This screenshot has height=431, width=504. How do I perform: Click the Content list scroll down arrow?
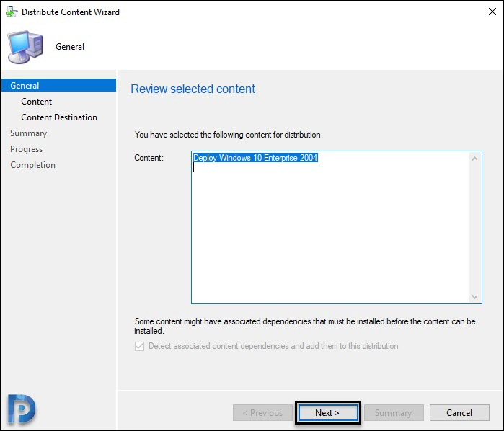[x=474, y=297]
